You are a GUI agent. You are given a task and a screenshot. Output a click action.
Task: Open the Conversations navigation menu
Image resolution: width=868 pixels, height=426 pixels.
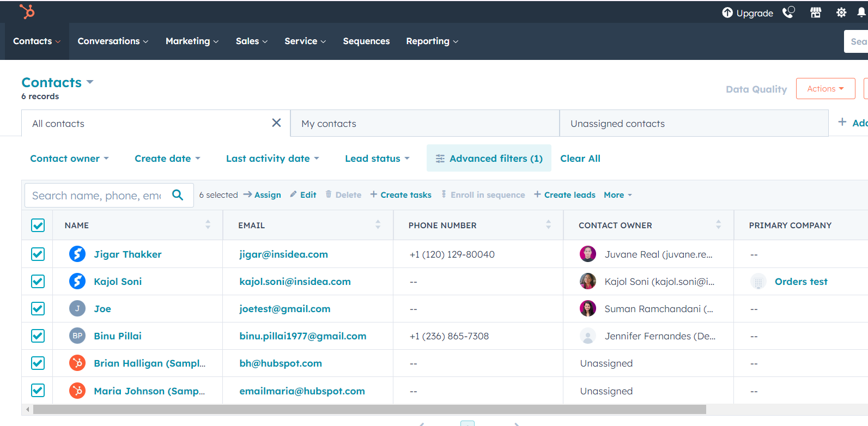113,41
